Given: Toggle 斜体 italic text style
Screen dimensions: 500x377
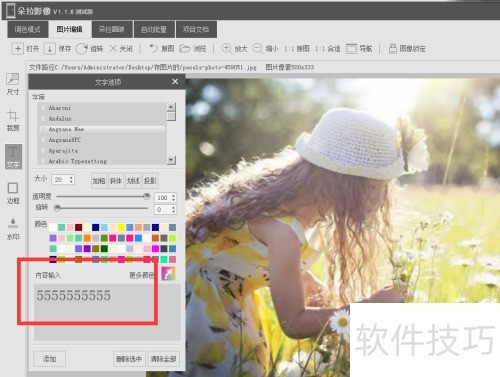Looking at the screenshot, I should point(116,181).
